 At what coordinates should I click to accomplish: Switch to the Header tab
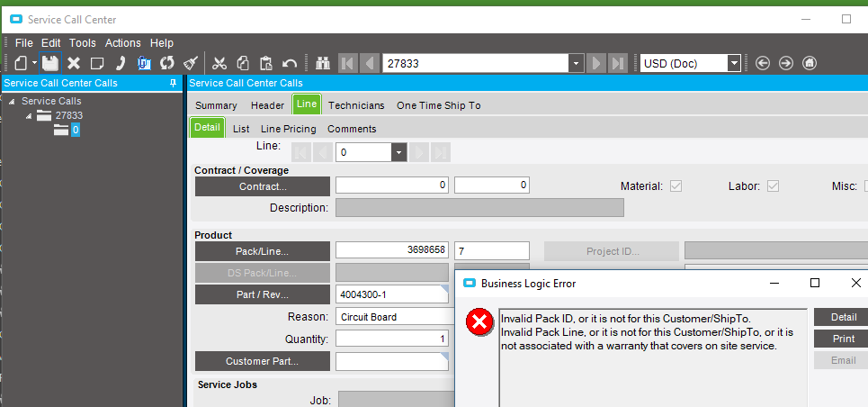[x=267, y=105]
